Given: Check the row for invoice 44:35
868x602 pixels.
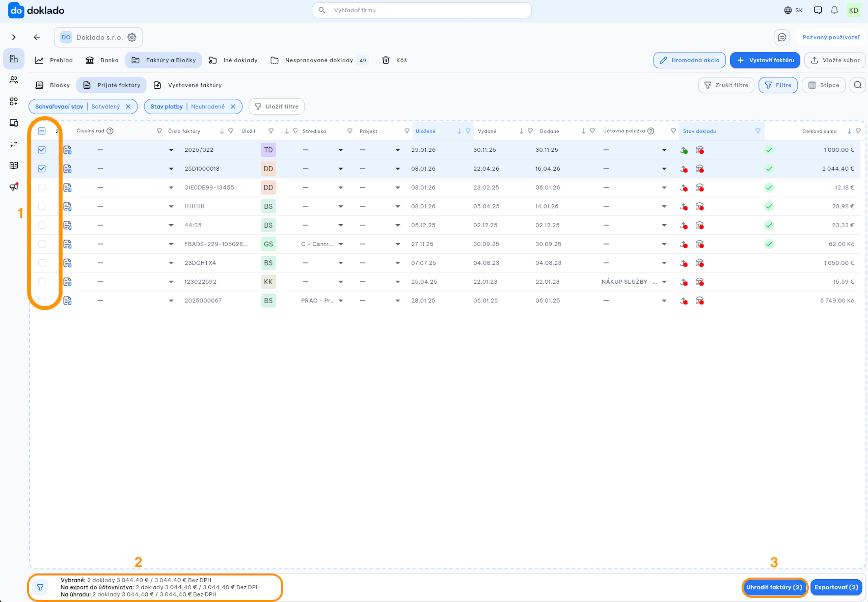Looking at the screenshot, I should tap(42, 225).
